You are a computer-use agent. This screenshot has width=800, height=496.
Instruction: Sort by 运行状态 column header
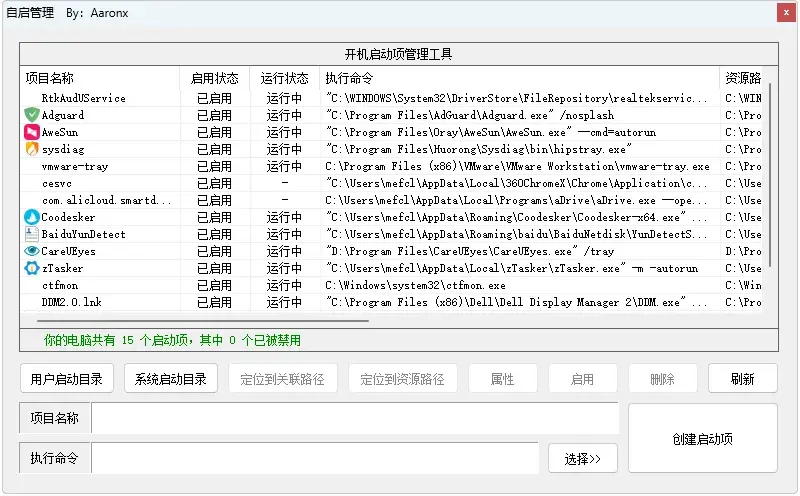285,78
